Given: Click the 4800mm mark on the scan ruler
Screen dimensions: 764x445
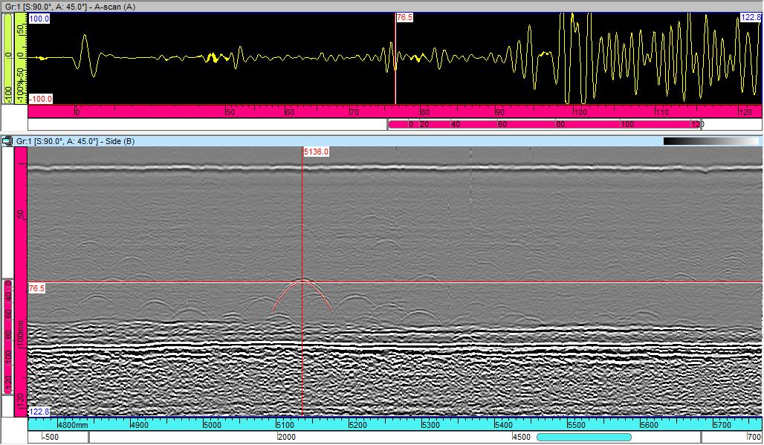Looking at the screenshot, I should click(72, 425).
